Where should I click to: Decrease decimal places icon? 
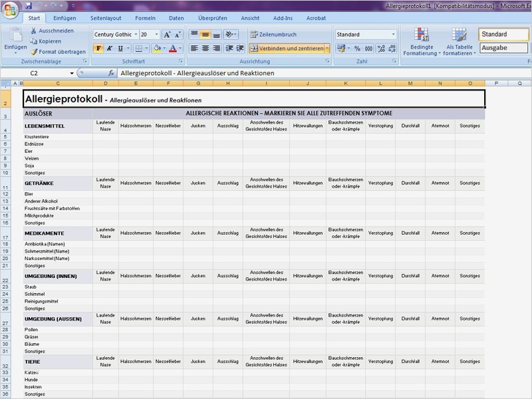(x=392, y=48)
